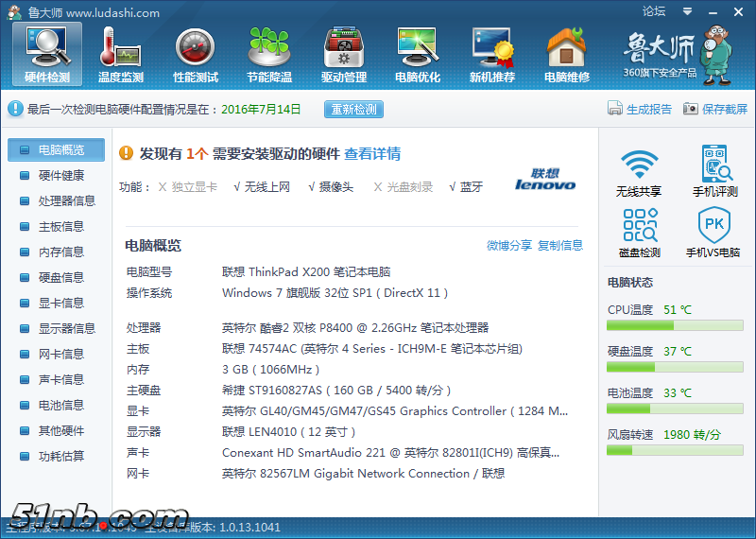Switch to 处理器信息 sidebar section
756x539 pixels.
(x=66, y=200)
